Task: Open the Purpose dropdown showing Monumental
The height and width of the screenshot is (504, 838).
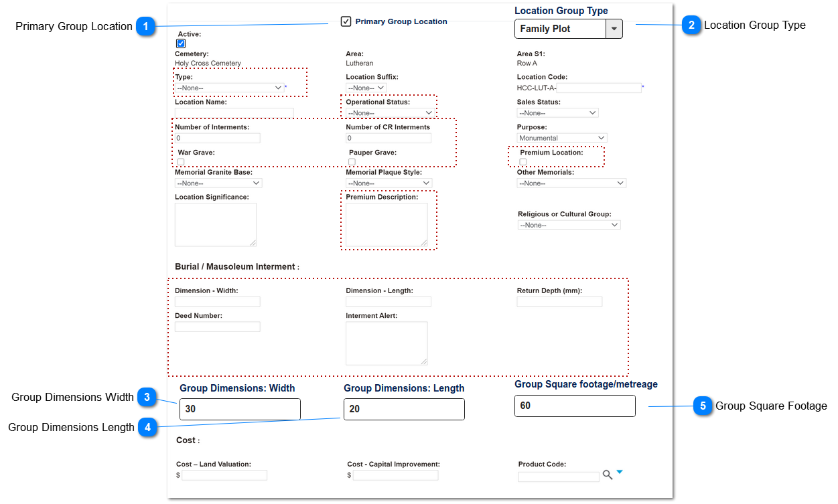Action: [562, 138]
